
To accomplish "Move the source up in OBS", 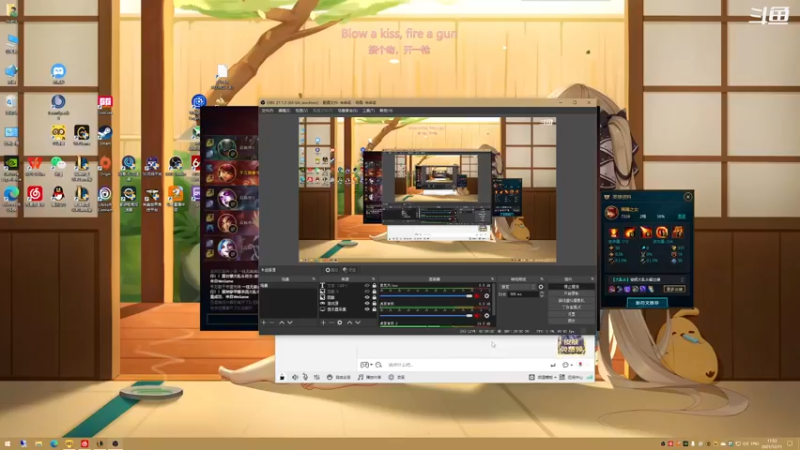I will pos(349,322).
